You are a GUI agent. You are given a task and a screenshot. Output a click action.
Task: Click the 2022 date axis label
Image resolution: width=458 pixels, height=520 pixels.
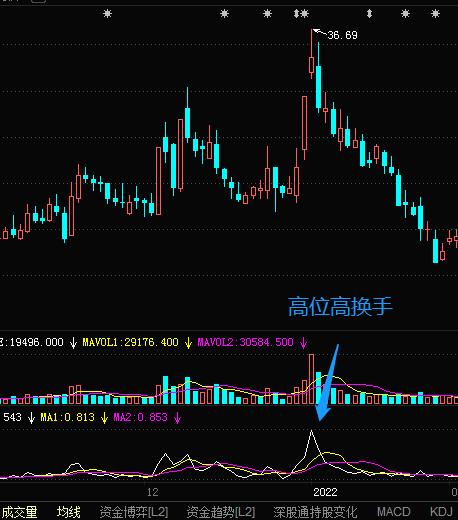click(x=325, y=492)
